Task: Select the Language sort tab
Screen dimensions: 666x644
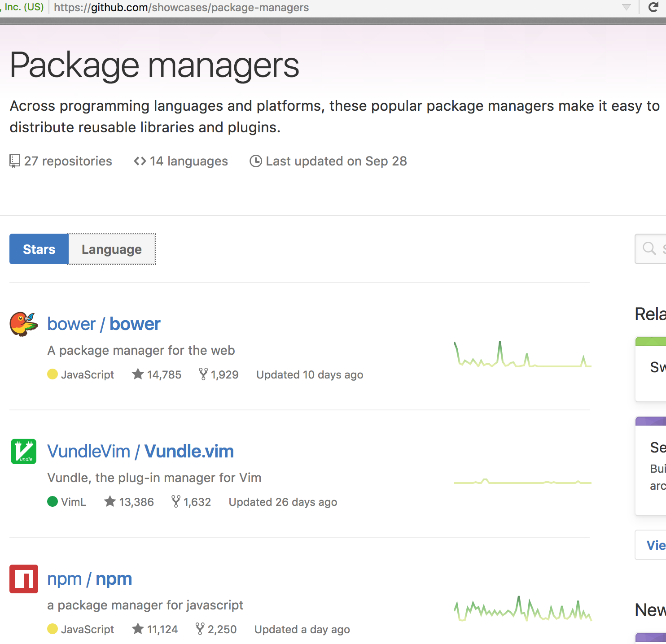Action: [112, 249]
